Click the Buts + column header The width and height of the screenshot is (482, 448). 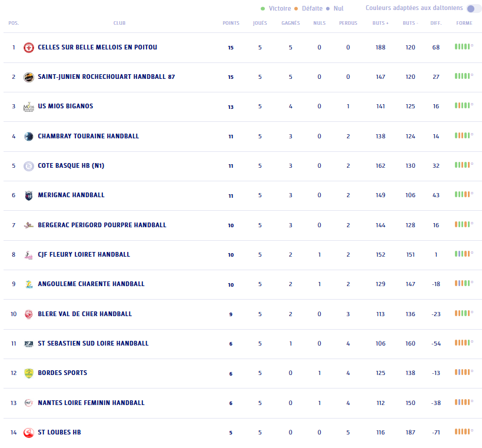[x=380, y=24]
